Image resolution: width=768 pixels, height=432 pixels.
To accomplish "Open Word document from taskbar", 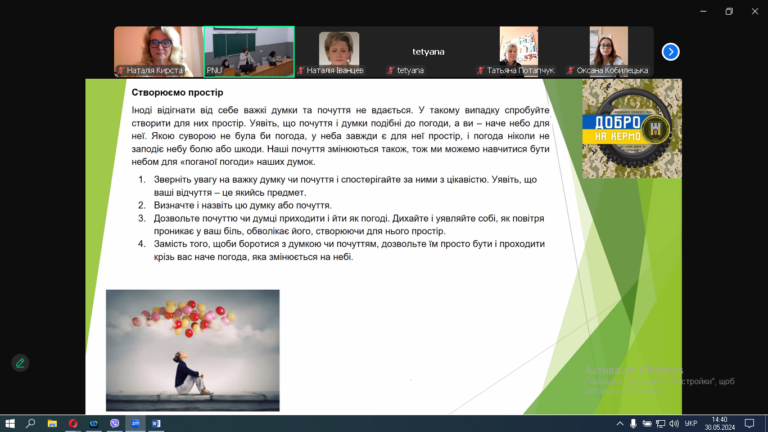I will (x=156, y=423).
